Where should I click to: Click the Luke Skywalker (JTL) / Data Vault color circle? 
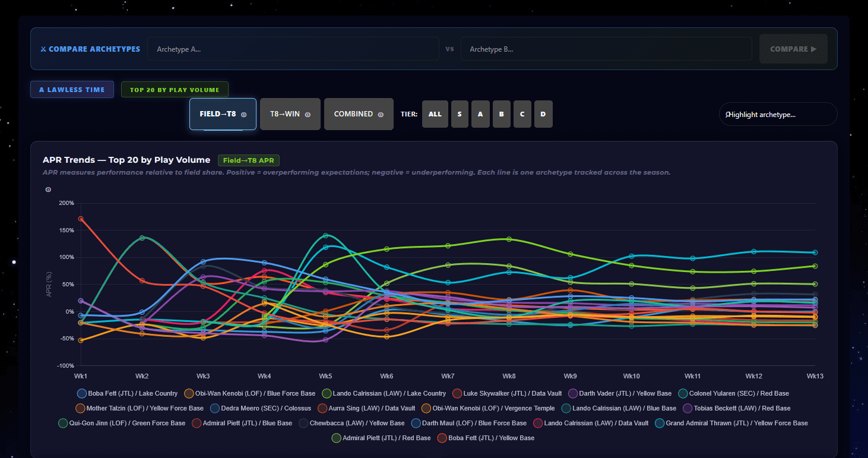point(457,393)
